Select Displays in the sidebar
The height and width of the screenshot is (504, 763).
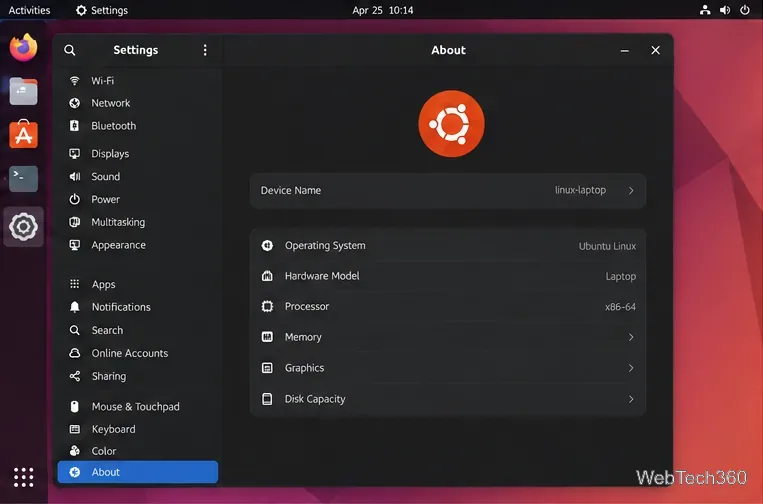(x=138, y=154)
